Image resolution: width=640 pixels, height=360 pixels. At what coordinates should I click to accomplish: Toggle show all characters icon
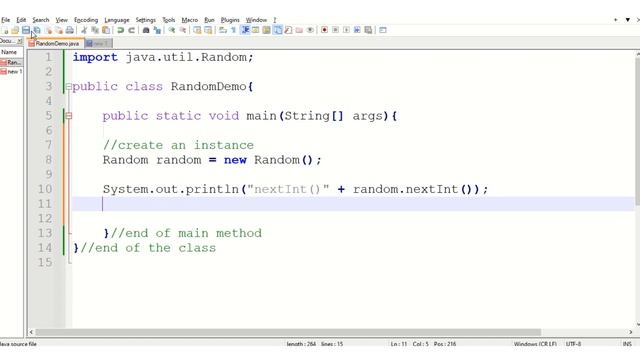[x=233, y=30]
